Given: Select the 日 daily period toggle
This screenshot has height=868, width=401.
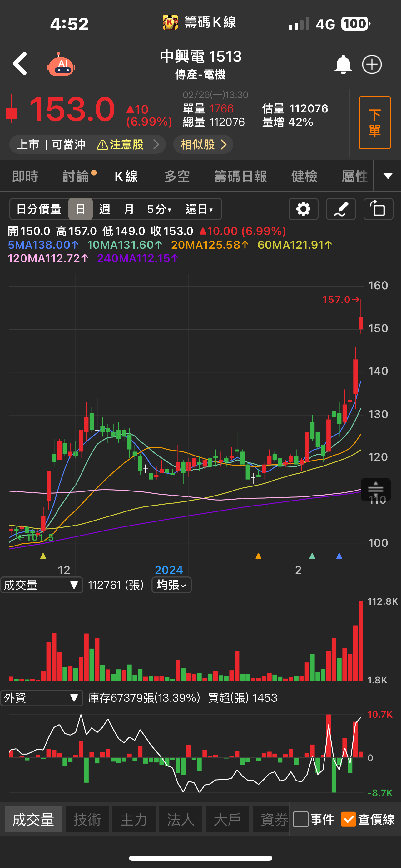Looking at the screenshot, I should 81,209.
